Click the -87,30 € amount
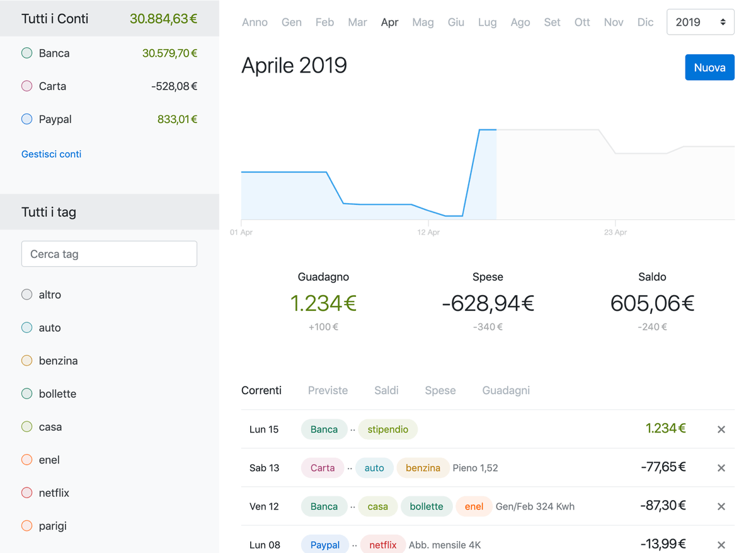 [663, 506]
